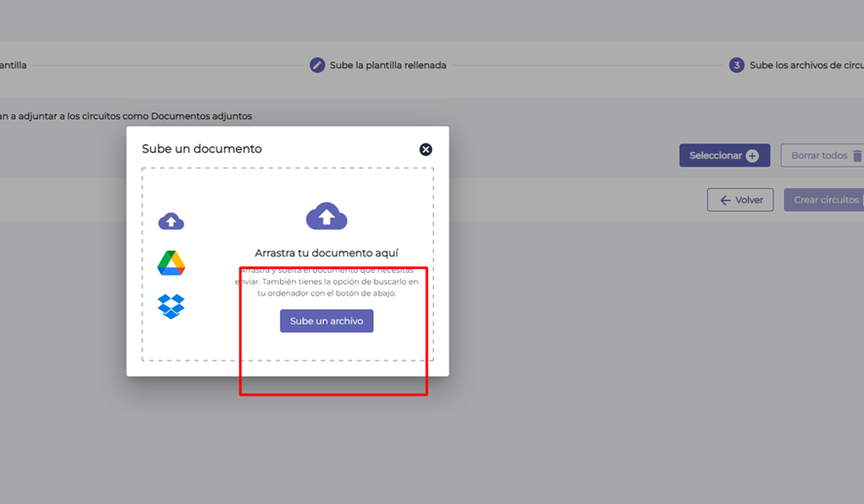This screenshot has height=504, width=864.
Task: Click the Crear circuitos button
Action: pos(824,200)
